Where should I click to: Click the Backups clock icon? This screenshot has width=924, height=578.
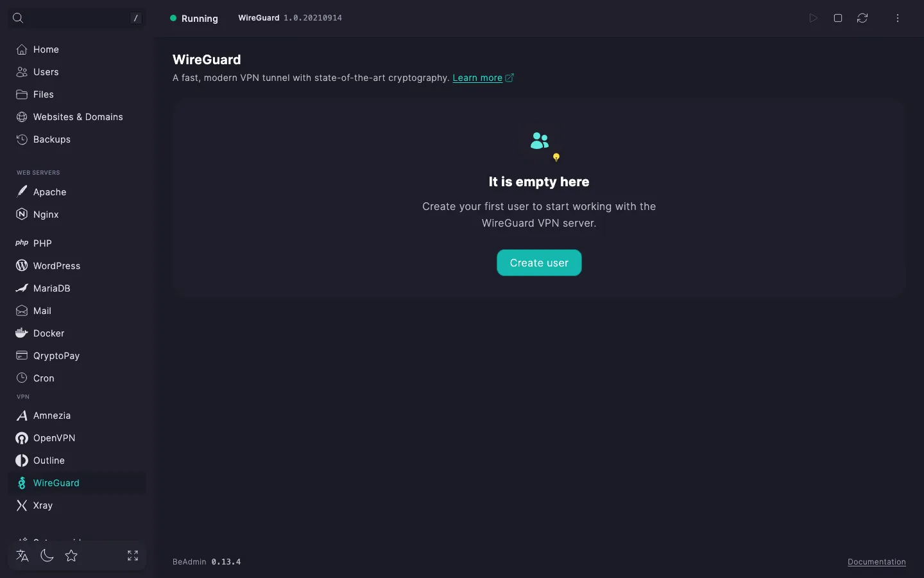point(22,139)
